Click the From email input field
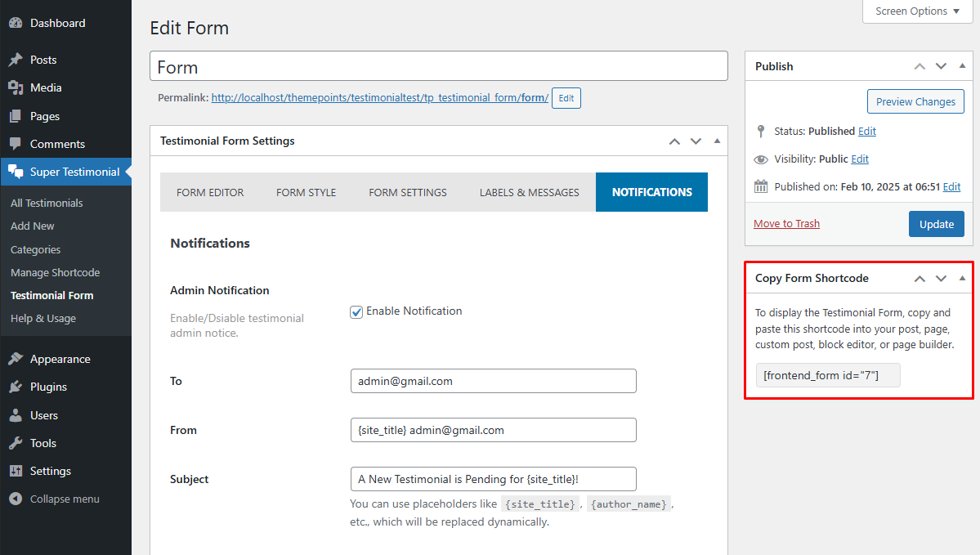The image size is (980, 555). pyautogui.click(x=493, y=430)
